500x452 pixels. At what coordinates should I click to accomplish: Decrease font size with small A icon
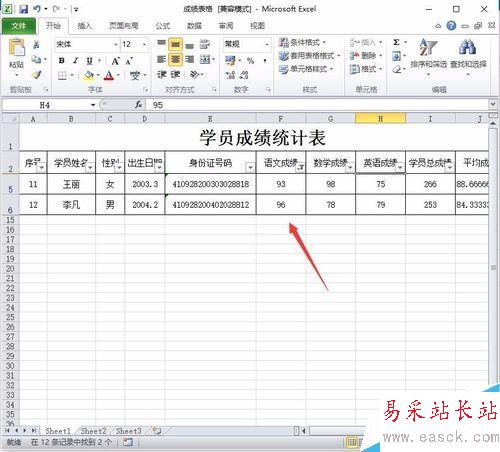click(x=129, y=61)
